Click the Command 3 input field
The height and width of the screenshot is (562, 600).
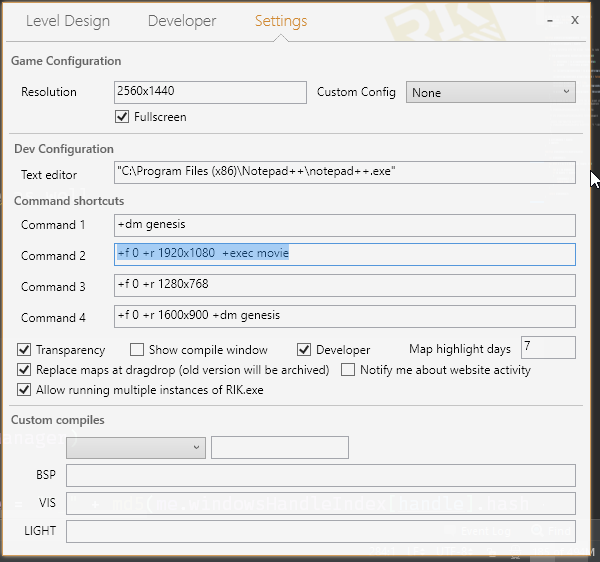coord(345,286)
